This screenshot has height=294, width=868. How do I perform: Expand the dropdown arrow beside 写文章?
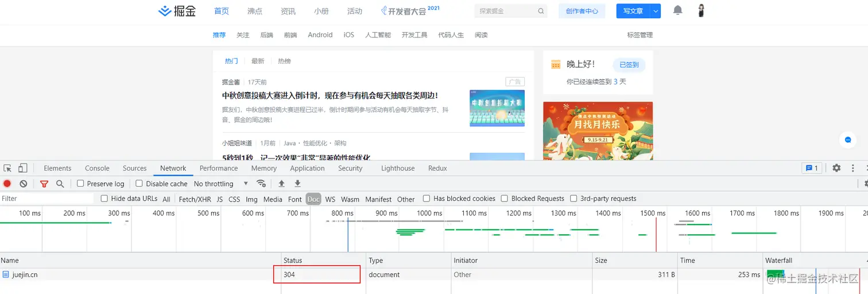[x=656, y=11]
